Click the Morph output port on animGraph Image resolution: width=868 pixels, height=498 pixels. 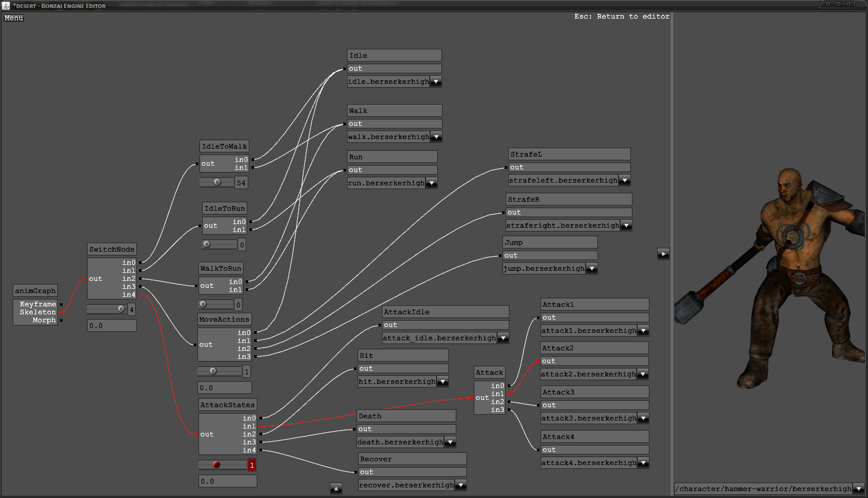click(62, 320)
